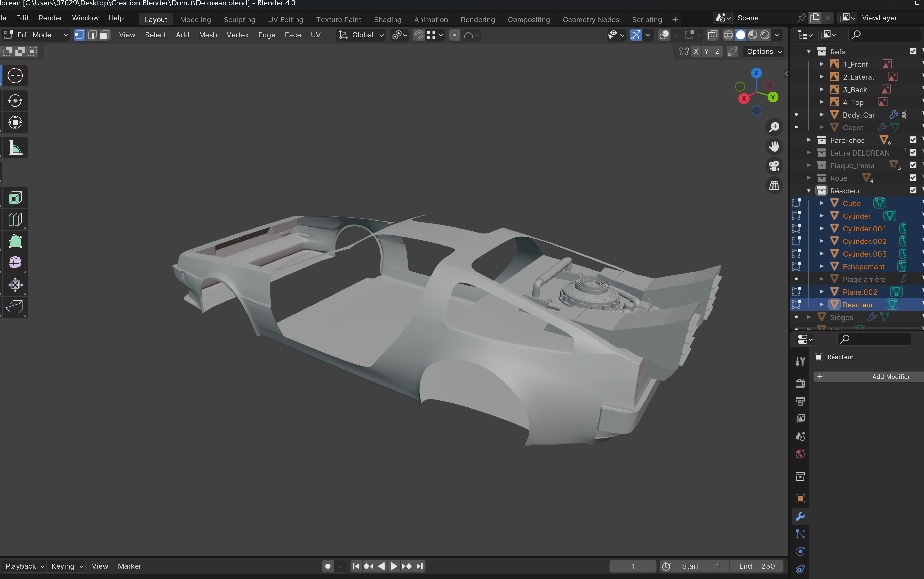Select the Smooth vertices tool
Screen dimensions: 924x579
click(x=15, y=263)
